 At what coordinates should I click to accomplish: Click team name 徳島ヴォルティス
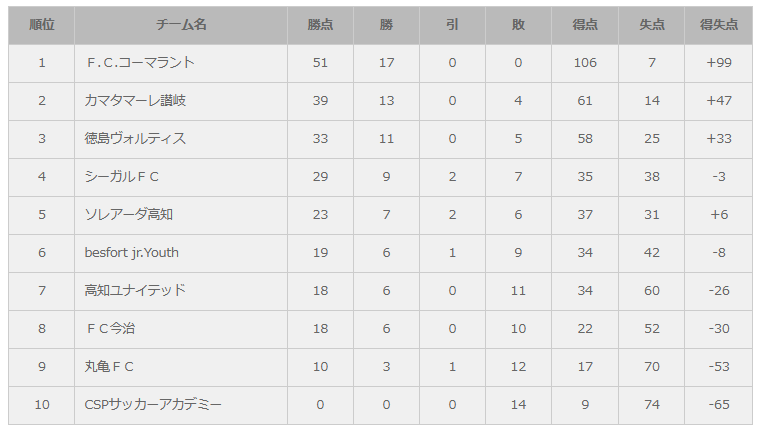pyautogui.click(x=135, y=139)
